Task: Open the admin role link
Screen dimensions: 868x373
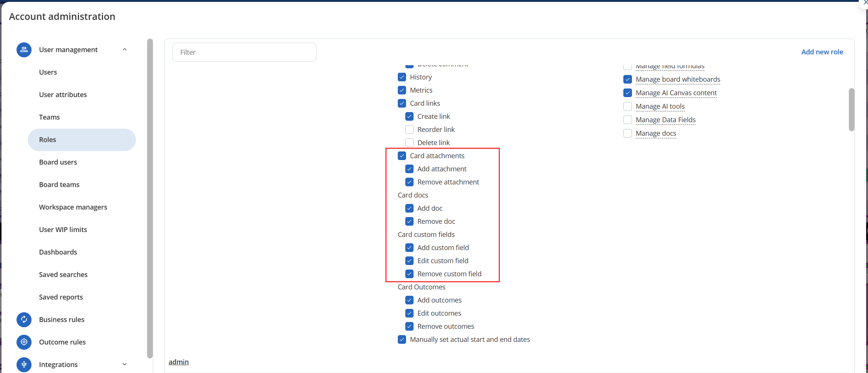Action: pos(179,362)
